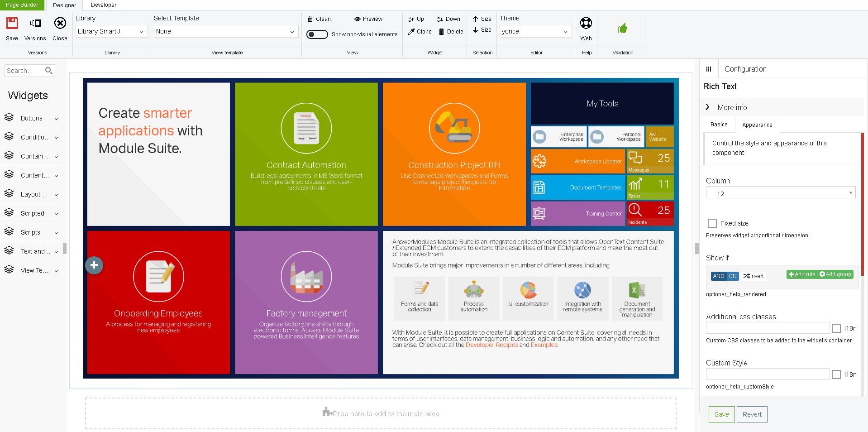
Task: Clone the selected widget
Action: (420, 32)
